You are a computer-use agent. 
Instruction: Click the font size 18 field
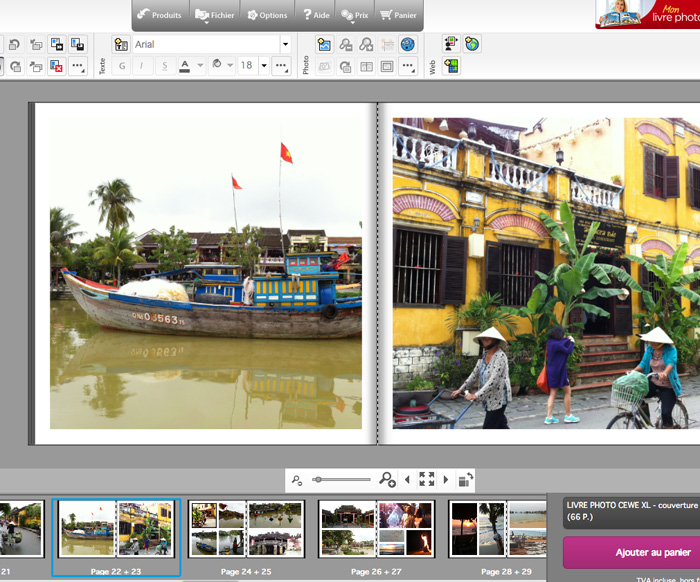(247, 66)
